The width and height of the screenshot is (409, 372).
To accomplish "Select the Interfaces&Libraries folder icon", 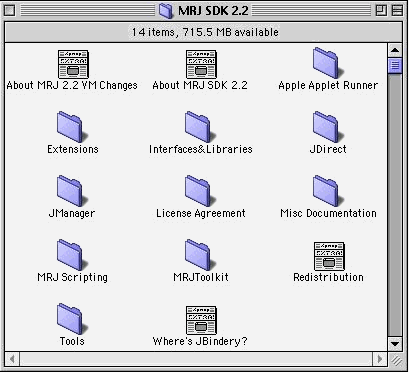I will pos(200,127).
